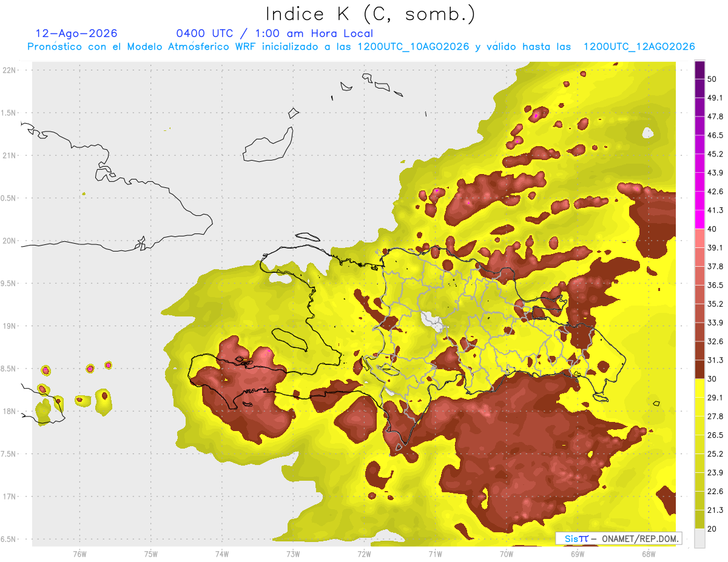Click the '18N' latitude axis label
This screenshot has width=728, height=562.
pos(10,411)
